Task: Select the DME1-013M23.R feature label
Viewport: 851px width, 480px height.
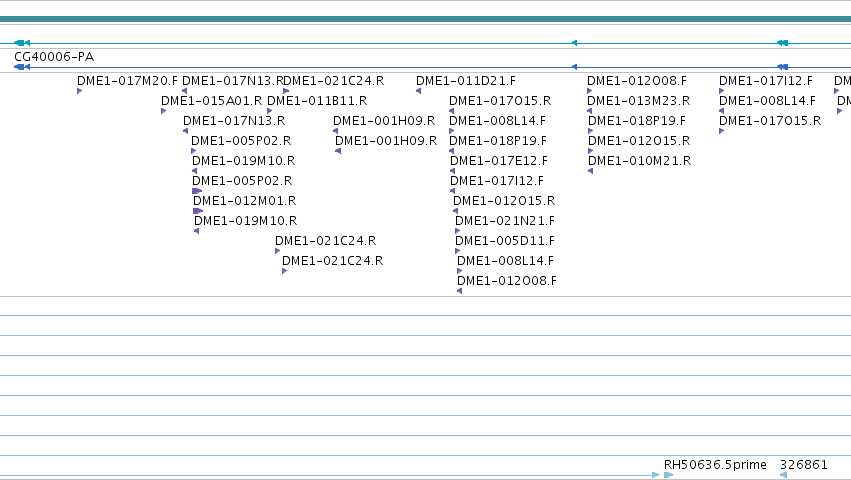Action: [x=638, y=100]
